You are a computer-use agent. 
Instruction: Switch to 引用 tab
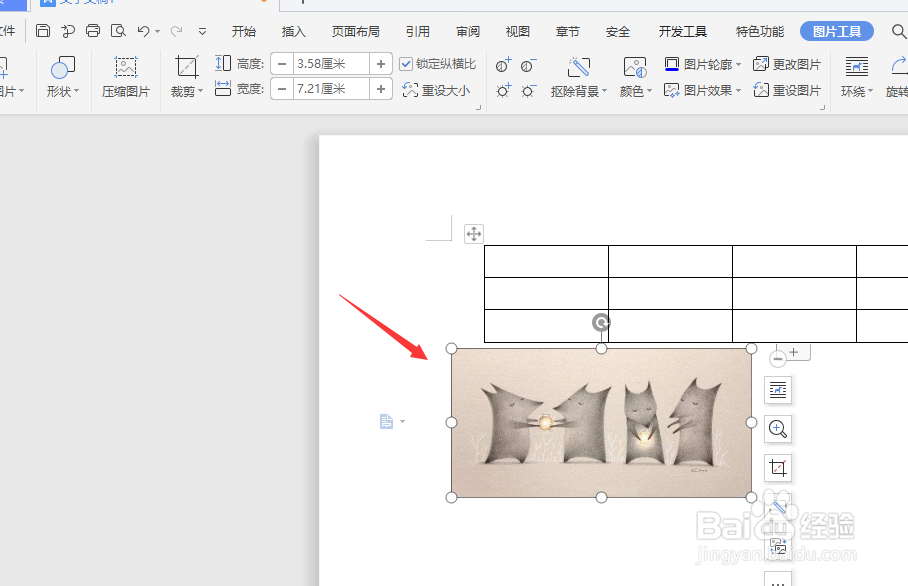tap(418, 31)
